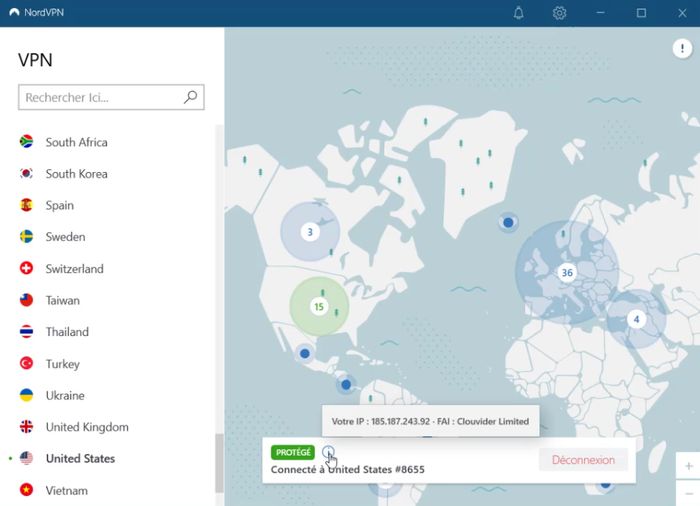Click the NordVPN logo in title bar
The image size is (700, 506).
click(x=14, y=13)
